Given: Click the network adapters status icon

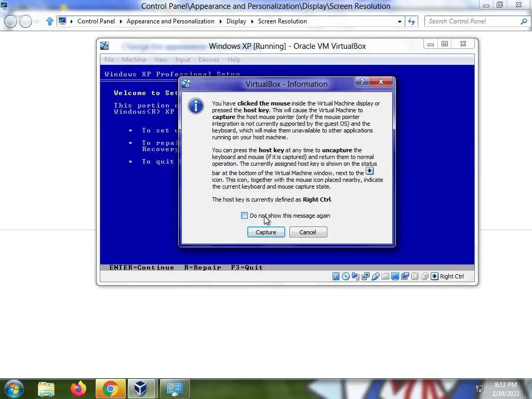Looking at the screenshot, I should pyautogui.click(x=365, y=276).
